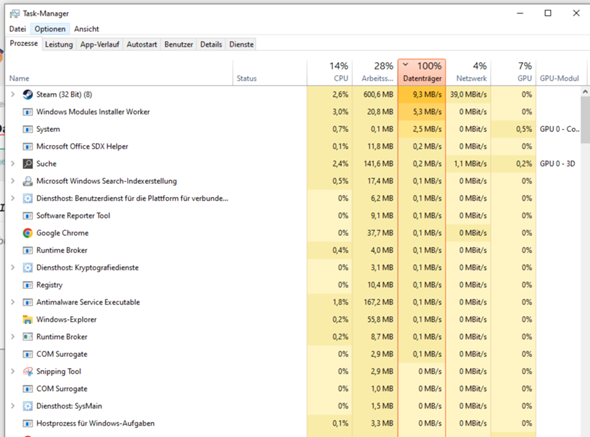Expand the Suche process group

[12, 164]
